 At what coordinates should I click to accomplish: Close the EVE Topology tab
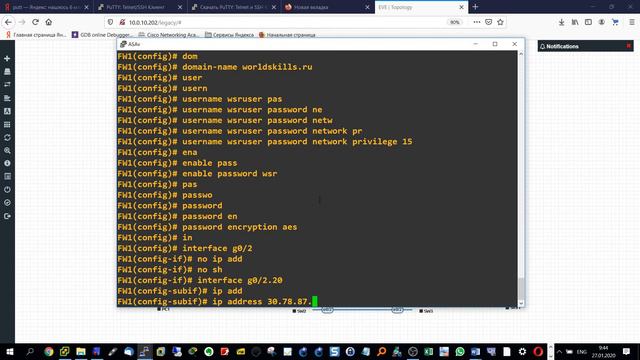point(461,7)
